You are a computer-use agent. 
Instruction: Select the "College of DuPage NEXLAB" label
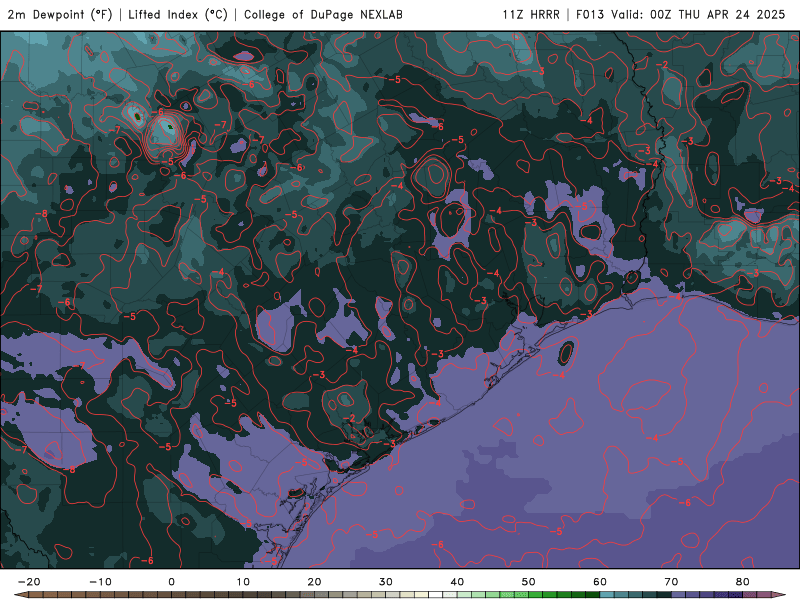323,14
